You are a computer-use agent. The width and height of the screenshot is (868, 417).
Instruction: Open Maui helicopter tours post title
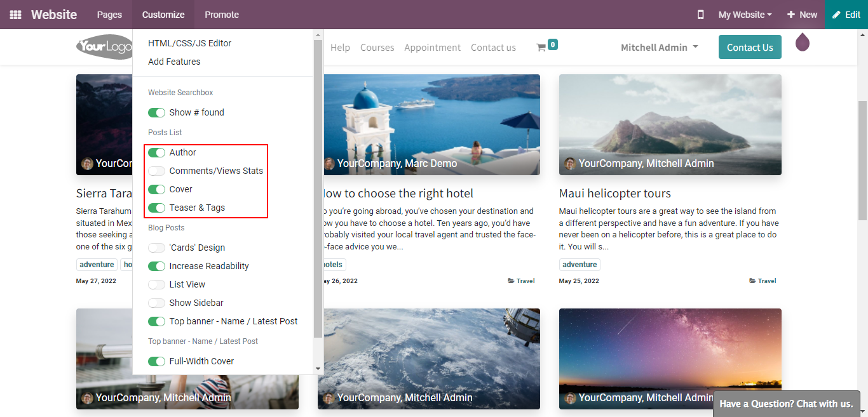pyautogui.click(x=614, y=193)
